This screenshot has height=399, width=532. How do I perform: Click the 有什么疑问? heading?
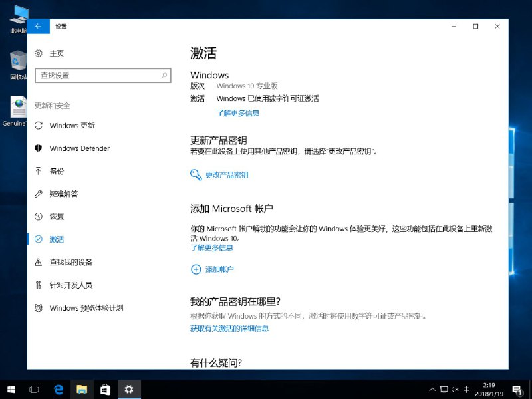point(216,363)
